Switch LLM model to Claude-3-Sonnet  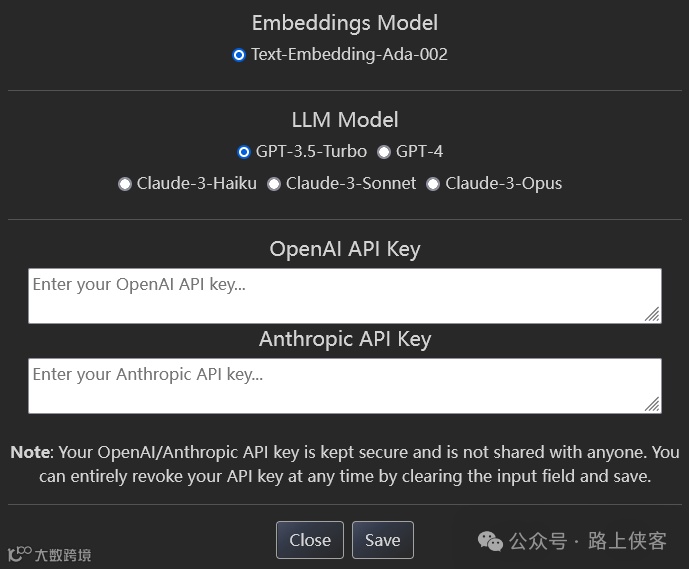click(x=274, y=184)
